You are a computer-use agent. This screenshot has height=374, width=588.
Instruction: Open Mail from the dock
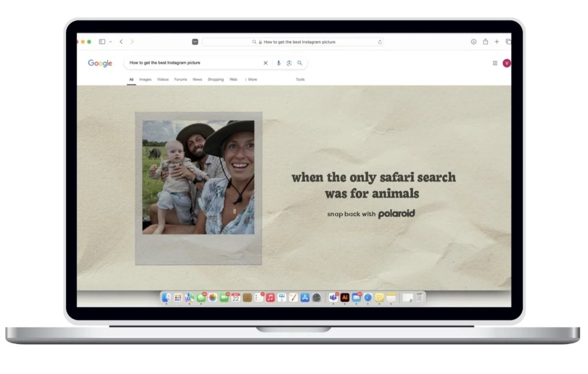tap(357, 298)
